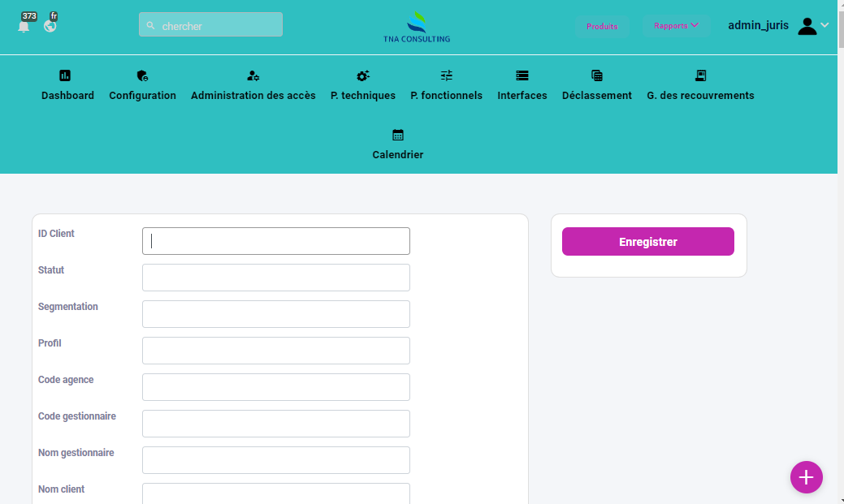The image size is (844, 504).
Task: Click the Calendrier calendar icon
Action: point(398,135)
